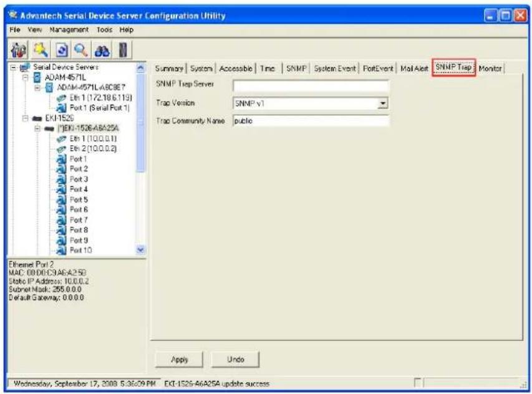Click the dark tower device toolbar icon

point(123,50)
